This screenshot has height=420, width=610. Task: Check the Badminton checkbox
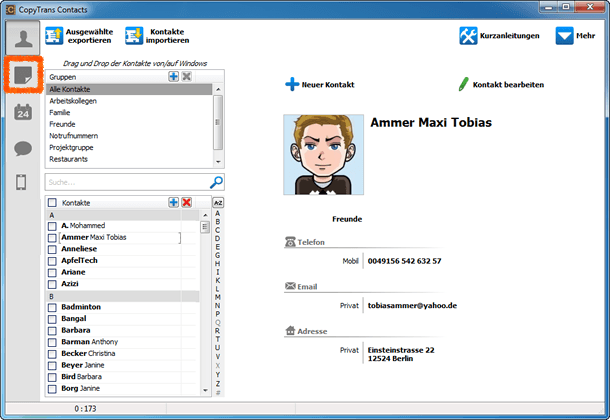[x=52, y=308]
